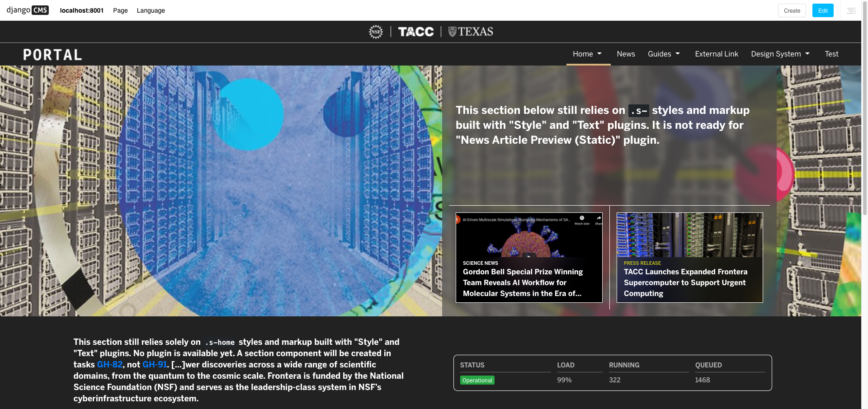Click the Create button

792,10
